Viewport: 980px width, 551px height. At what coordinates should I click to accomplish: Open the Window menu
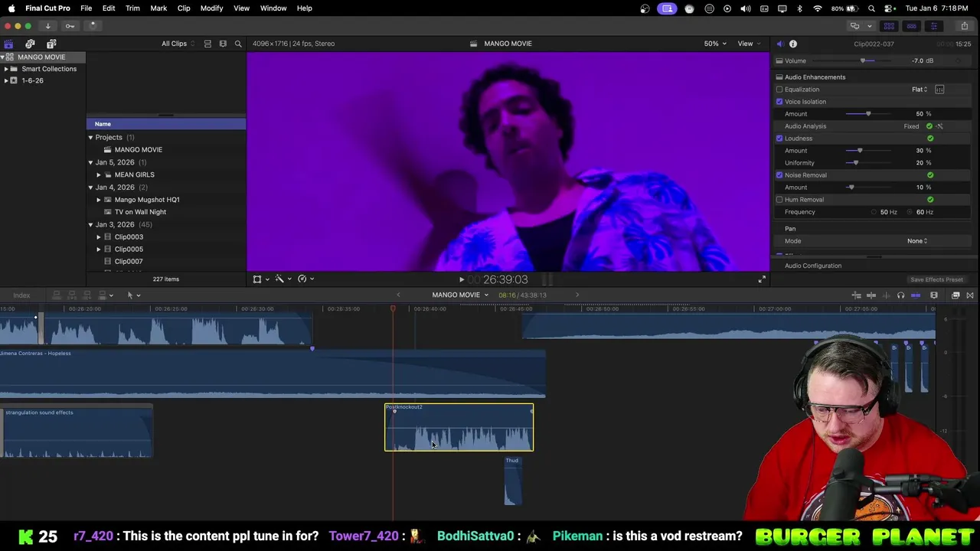pos(273,8)
